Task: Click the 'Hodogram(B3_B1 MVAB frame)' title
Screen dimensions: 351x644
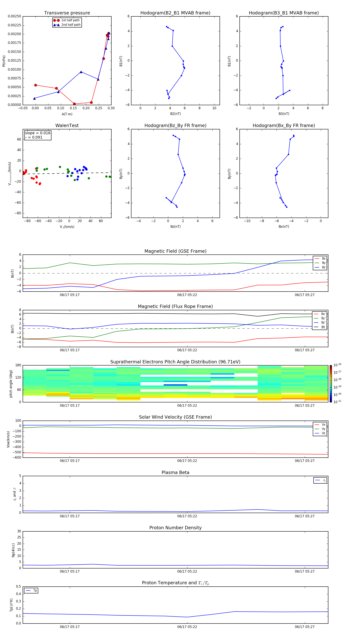Action: (284, 13)
